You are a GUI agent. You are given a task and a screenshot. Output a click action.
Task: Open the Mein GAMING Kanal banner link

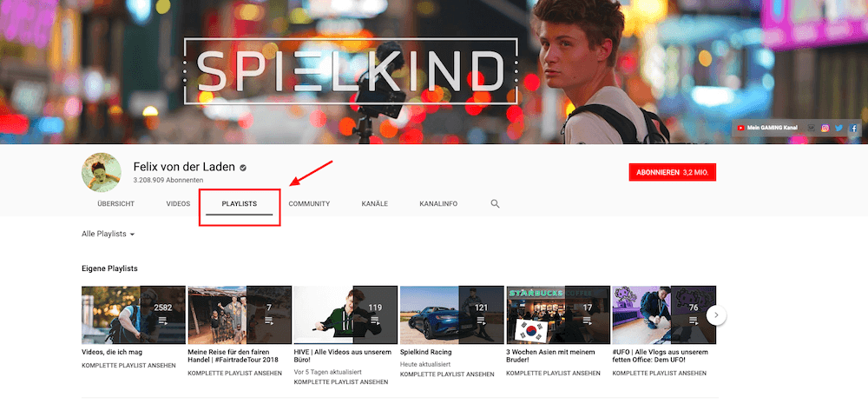[x=767, y=128]
